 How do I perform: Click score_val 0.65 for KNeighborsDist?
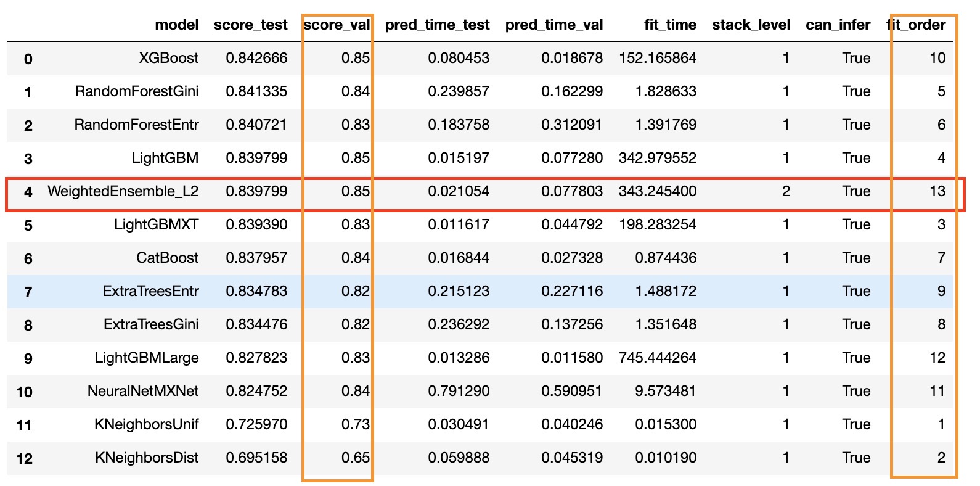(x=356, y=458)
